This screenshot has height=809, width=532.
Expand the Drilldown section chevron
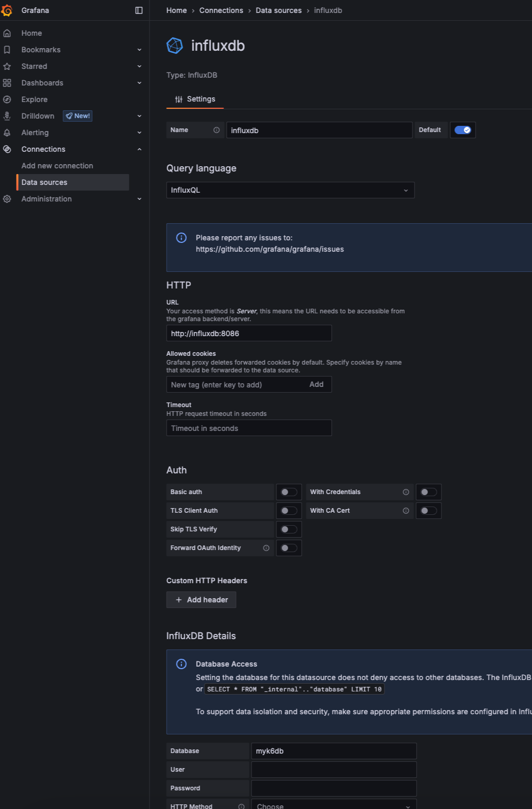pos(139,116)
